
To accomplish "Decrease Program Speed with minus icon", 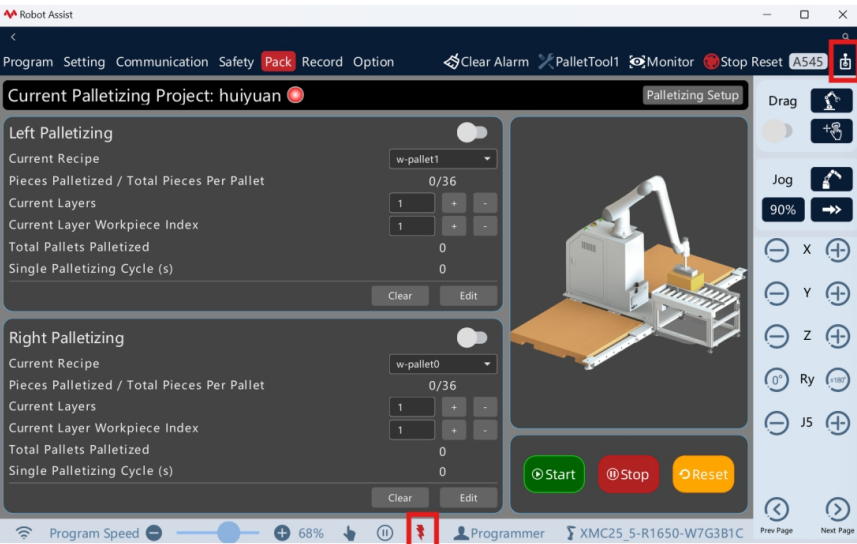I will 154,533.
